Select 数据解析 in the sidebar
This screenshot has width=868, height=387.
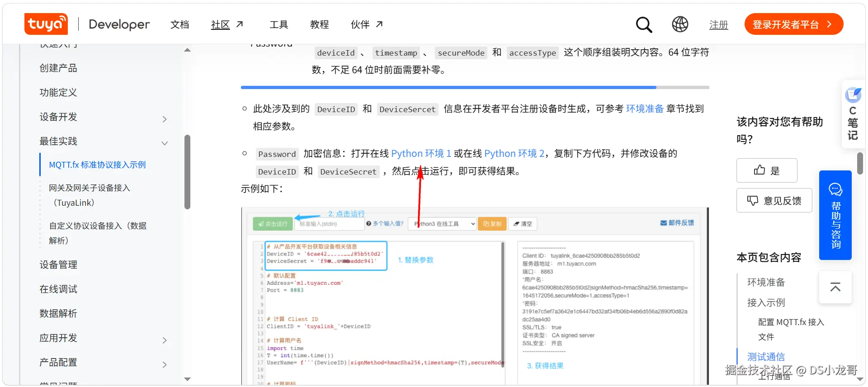pyautogui.click(x=58, y=313)
